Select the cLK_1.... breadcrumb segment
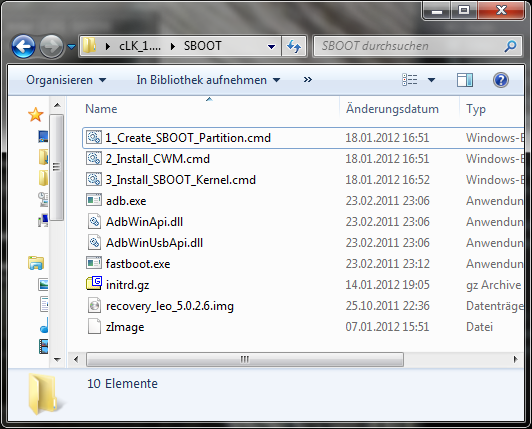 coord(140,46)
